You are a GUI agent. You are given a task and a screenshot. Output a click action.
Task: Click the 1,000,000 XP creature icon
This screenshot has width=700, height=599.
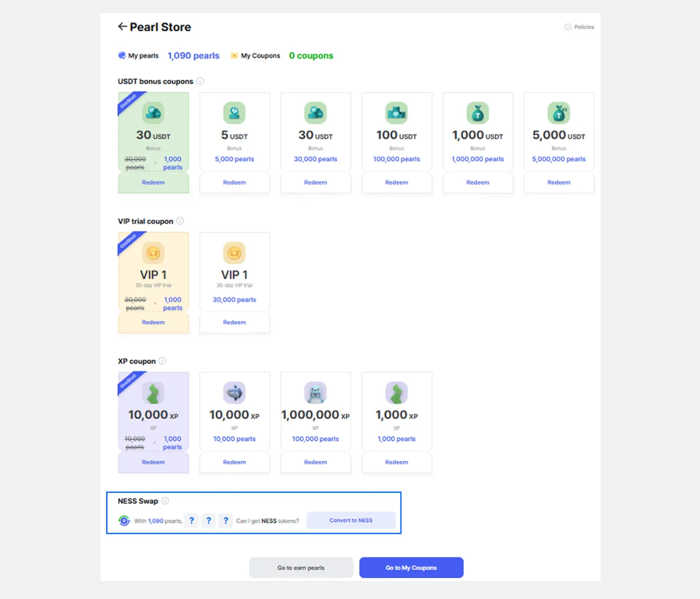point(315,393)
